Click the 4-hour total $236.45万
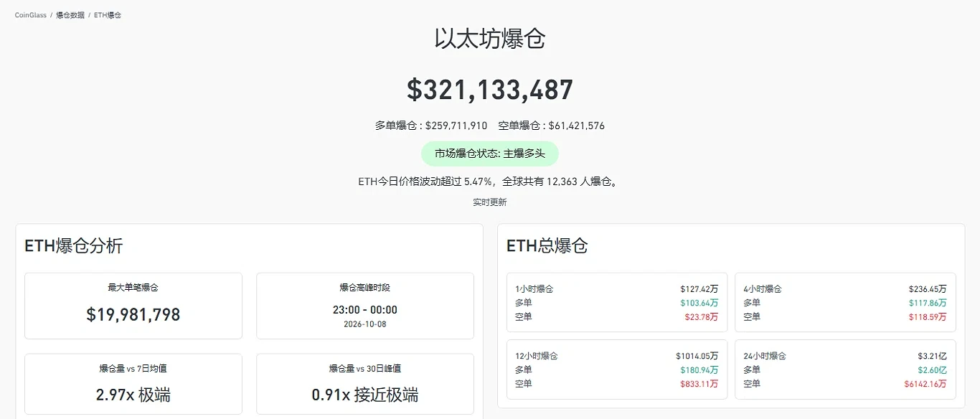 tap(928, 289)
